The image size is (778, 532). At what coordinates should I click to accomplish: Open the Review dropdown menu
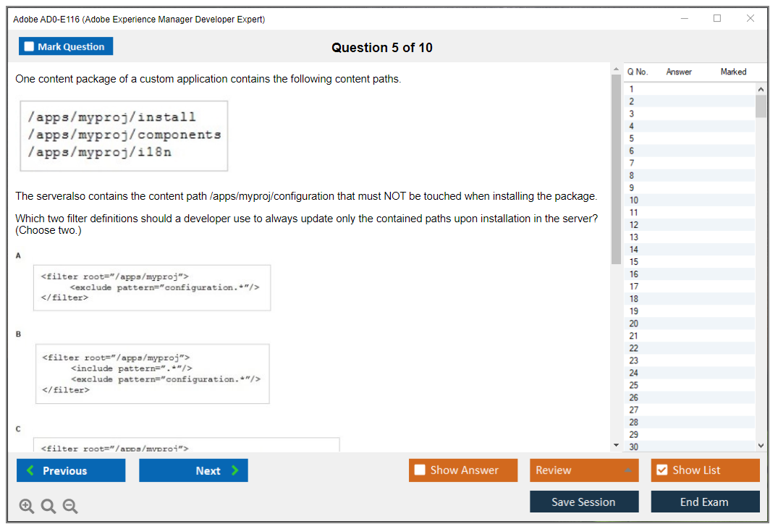pyautogui.click(x=584, y=470)
